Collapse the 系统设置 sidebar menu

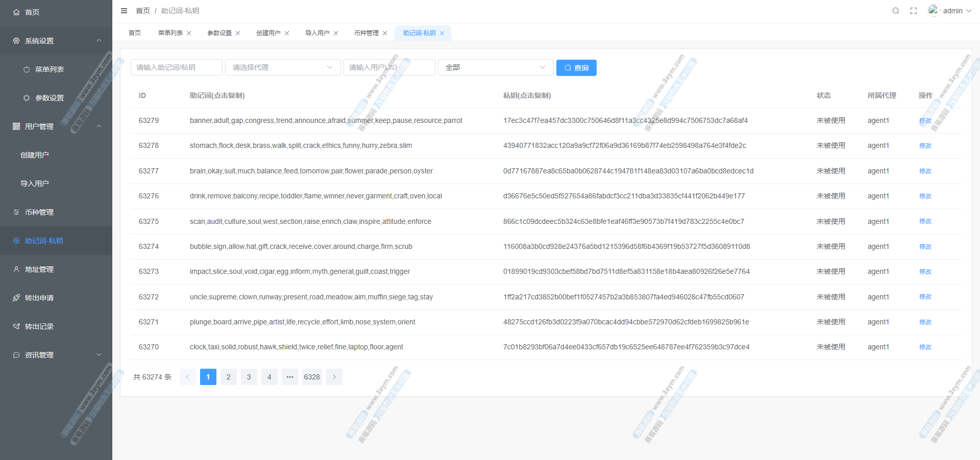tap(56, 41)
